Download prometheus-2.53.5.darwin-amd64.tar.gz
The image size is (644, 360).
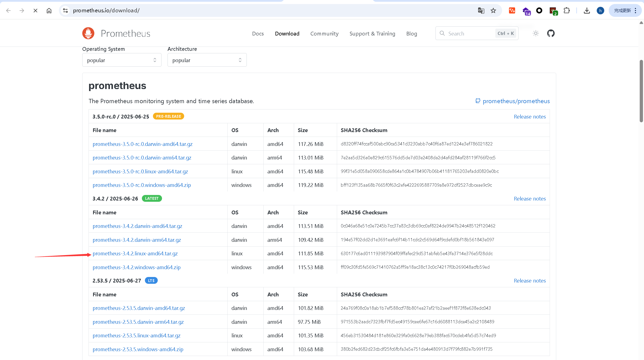coord(139,308)
